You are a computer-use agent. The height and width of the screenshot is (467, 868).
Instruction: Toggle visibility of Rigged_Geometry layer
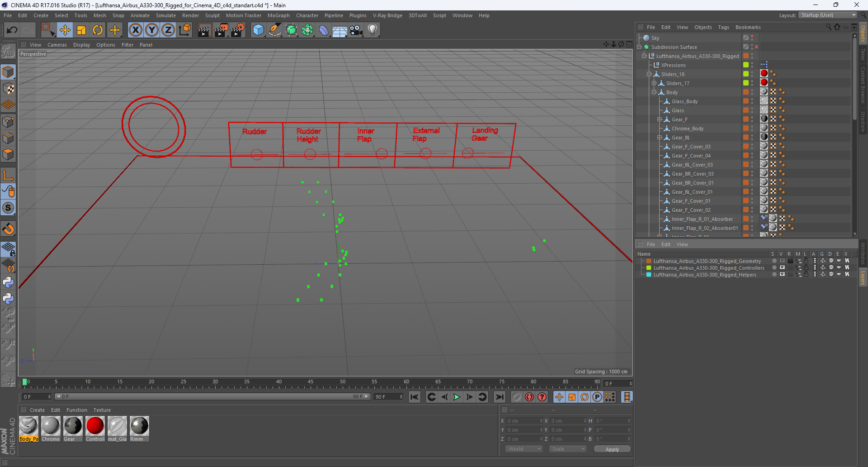pyautogui.click(x=782, y=261)
